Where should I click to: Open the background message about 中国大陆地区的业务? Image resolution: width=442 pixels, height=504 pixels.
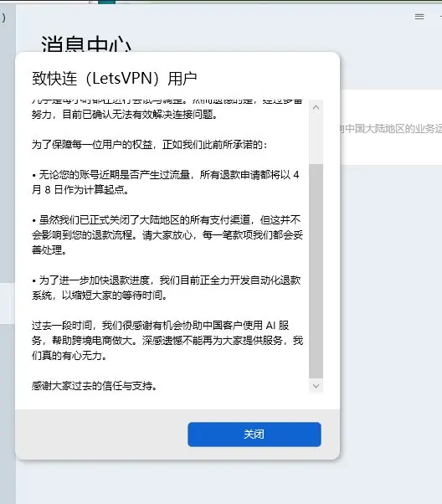click(391, 129)
